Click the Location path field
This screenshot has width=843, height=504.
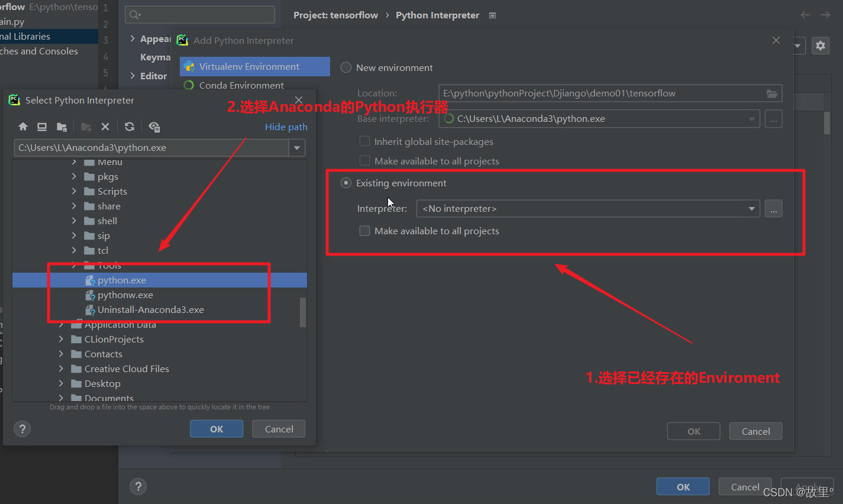611,93
